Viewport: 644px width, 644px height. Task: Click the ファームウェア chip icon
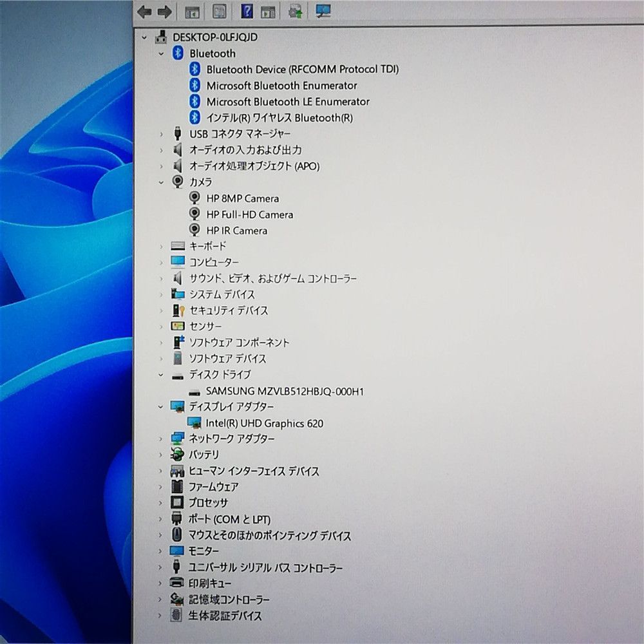tap(177, 487)
